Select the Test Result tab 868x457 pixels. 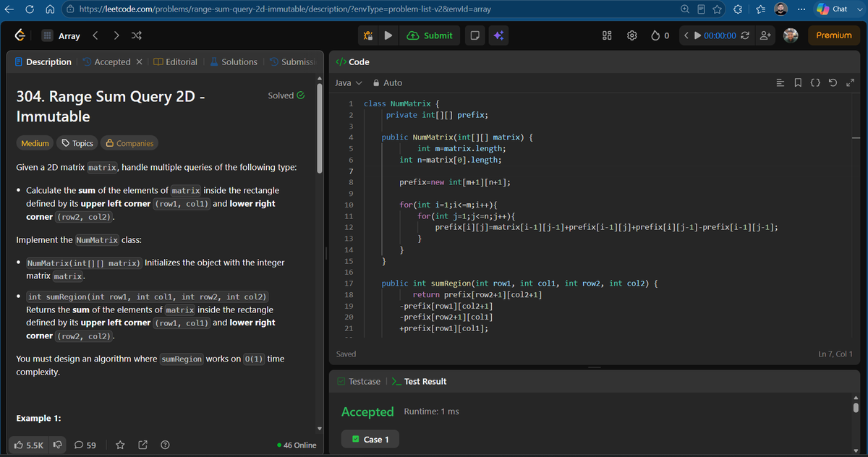click(x=418, y=381)
